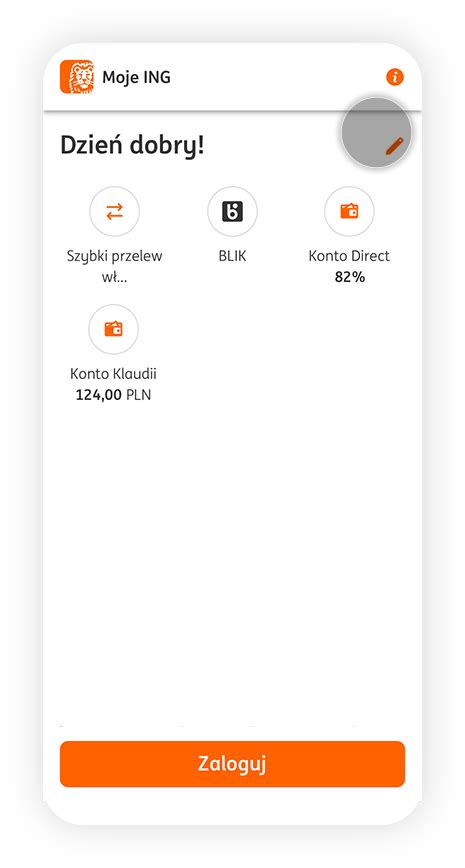
Task: Select the Konto Klaudii wallet icon
Action: 113,329
